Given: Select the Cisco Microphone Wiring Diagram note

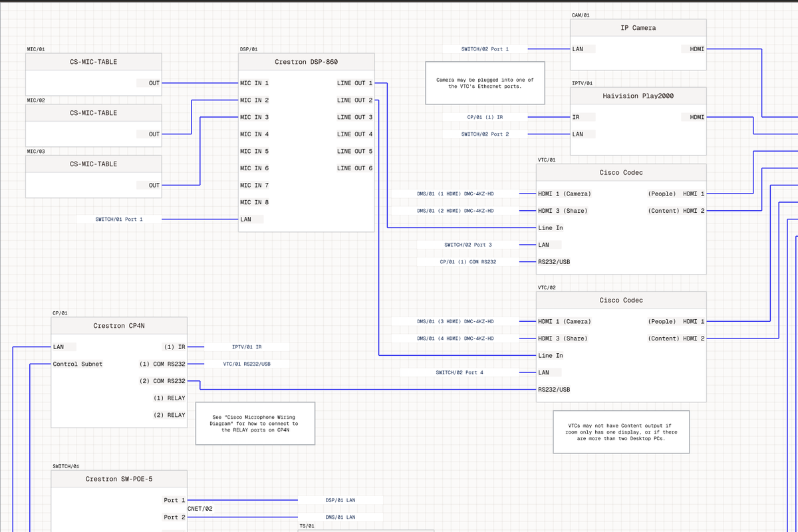Looking at the screenshot, I should tap(255, 424).
